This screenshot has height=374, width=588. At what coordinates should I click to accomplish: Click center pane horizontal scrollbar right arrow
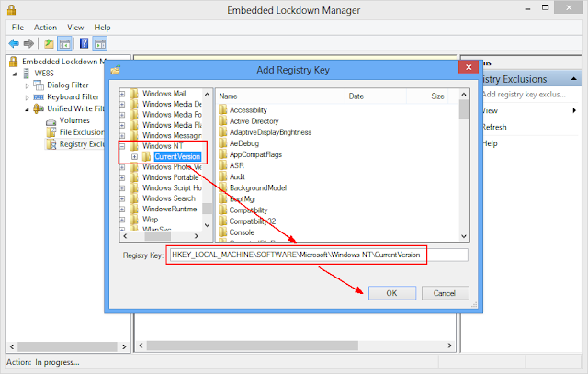click(449, 346)
